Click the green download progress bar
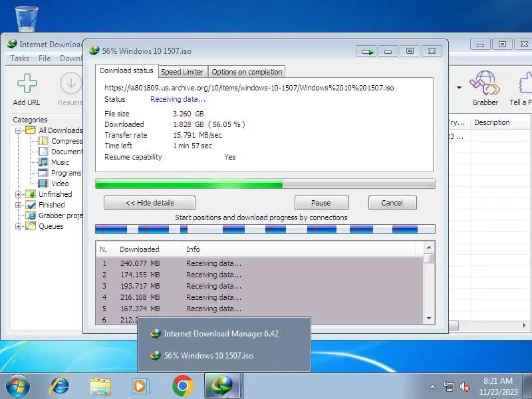This screenshot has width=532, height=399. [265, 184]
